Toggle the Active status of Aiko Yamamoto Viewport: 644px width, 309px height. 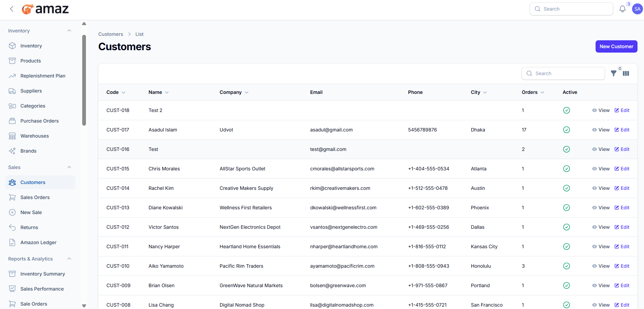[x=567, y=266]
